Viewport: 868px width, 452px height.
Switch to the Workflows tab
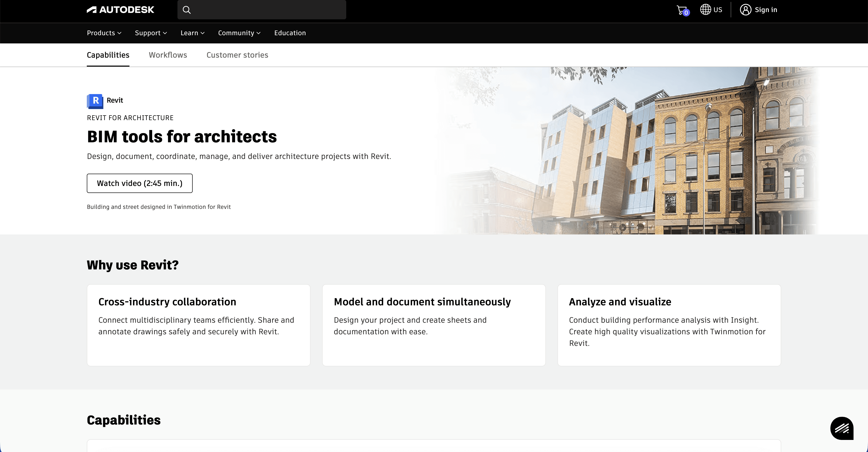(x=168, y=55)
